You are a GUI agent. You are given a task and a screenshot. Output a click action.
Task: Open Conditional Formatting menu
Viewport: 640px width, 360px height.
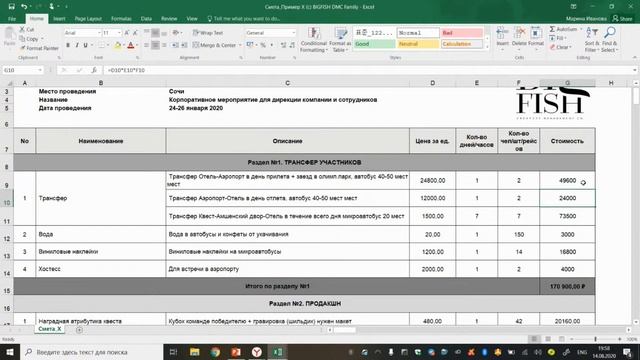pyautogui.click(x=313, y=40)
